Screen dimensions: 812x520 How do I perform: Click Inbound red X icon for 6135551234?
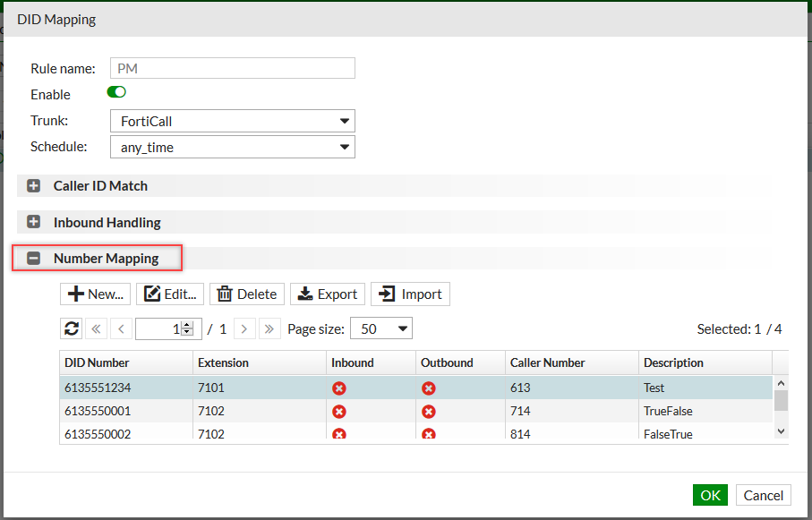click(x=339, y=388)
